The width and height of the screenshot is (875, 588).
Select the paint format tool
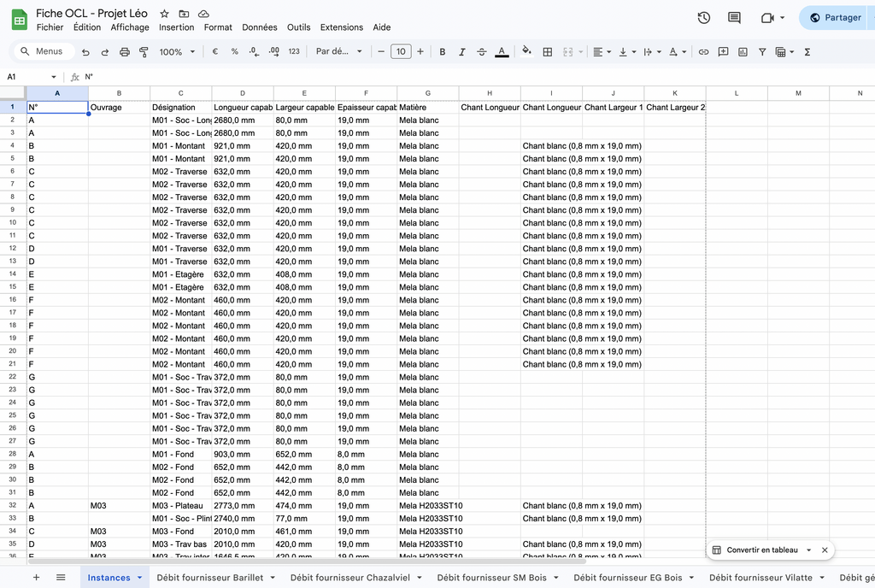pyautogui.click(x=144, y=52)
